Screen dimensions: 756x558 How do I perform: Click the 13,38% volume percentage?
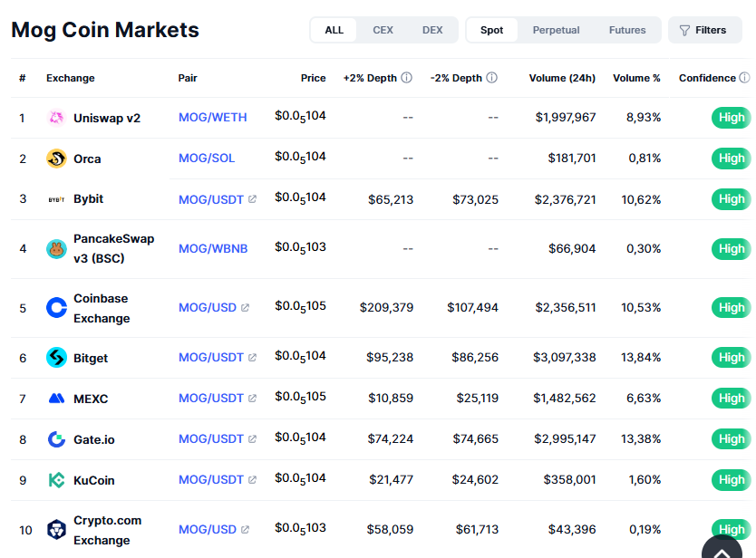pos(641,439)
